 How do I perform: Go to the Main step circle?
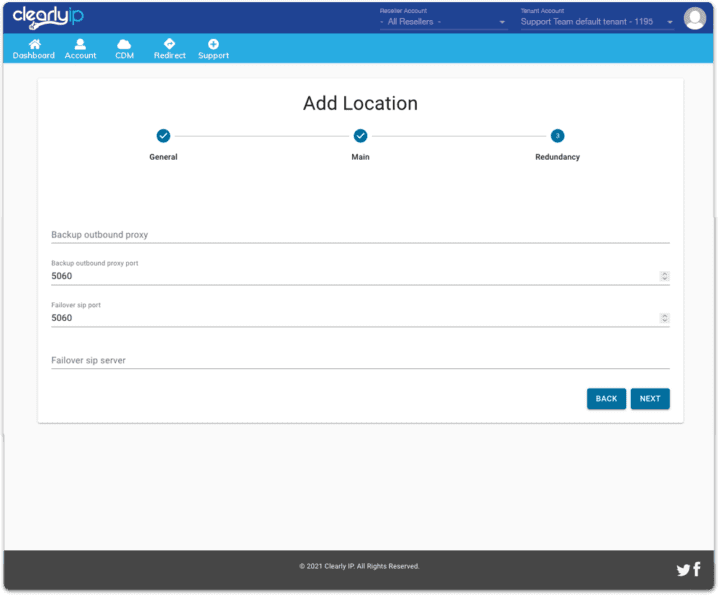click(x=360, y=136)
